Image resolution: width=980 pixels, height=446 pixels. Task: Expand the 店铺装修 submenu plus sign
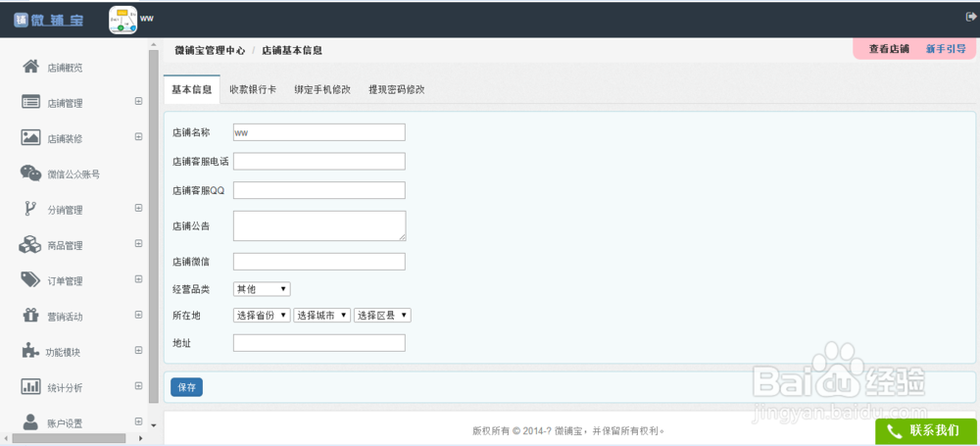tap(139, 137)
